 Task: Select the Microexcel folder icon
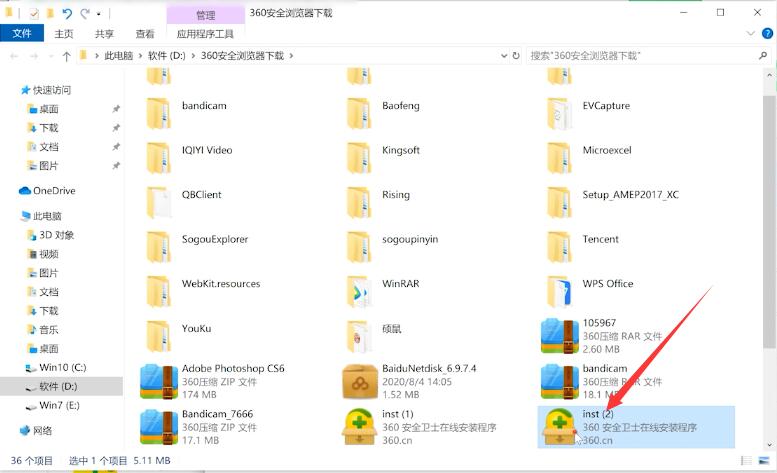(x=559, y=158)
